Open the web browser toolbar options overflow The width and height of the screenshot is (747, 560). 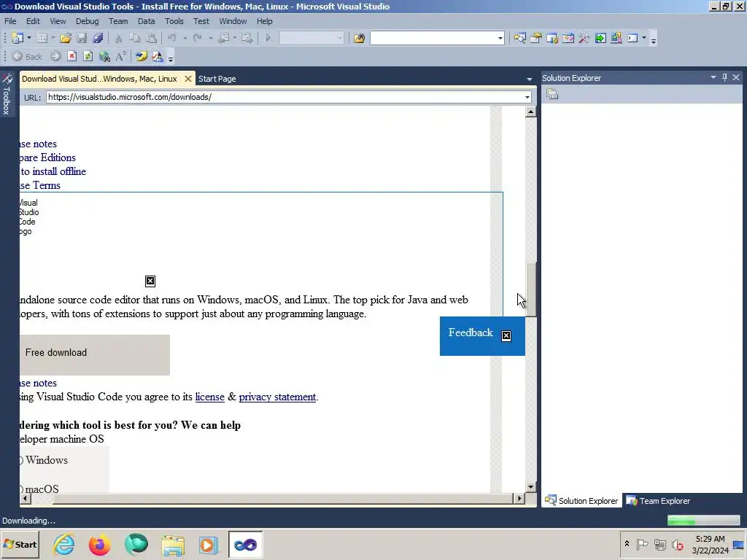[x=171, y=58]
